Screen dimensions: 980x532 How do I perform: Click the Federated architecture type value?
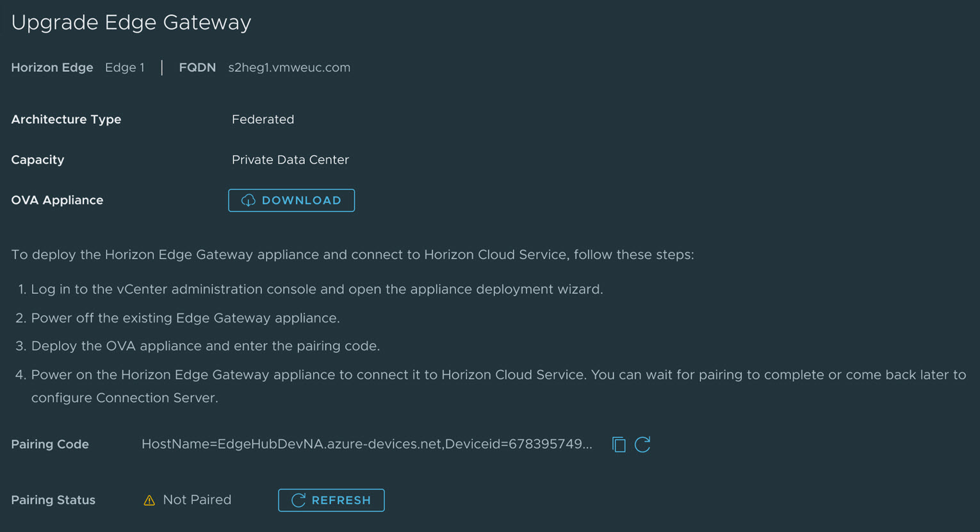tap(263, 119)
